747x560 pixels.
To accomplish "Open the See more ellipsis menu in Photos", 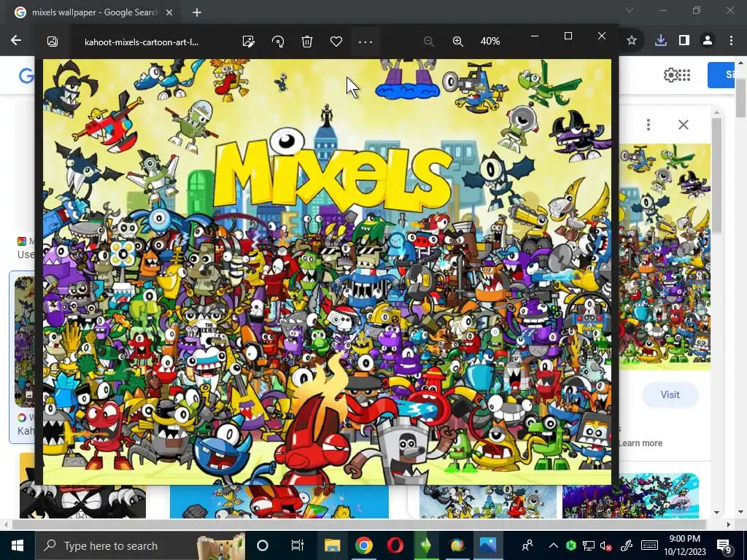I will pyautogui.click(x=365, y=42).
